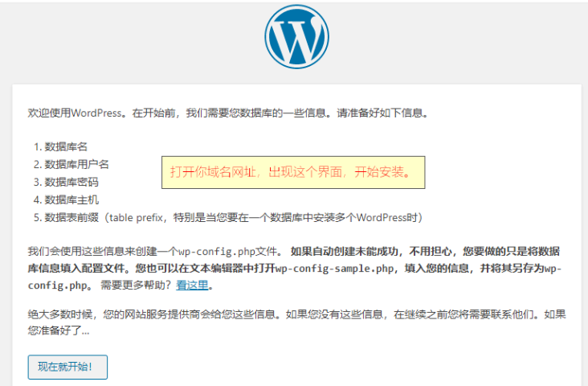The height and width of the screenshot is (386, 588).
Task: Click the bold text wp-config-sample.php
Action: tap(334, 268)
